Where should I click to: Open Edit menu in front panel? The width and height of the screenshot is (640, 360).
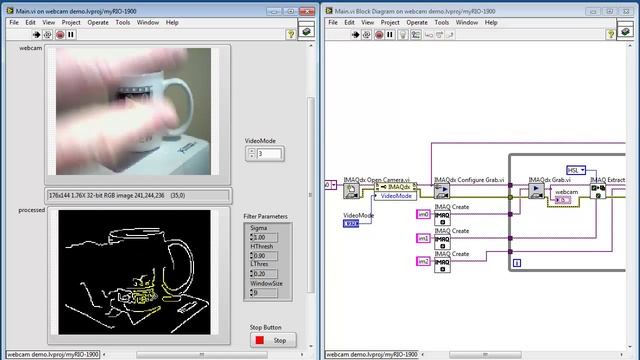point(31,22)
